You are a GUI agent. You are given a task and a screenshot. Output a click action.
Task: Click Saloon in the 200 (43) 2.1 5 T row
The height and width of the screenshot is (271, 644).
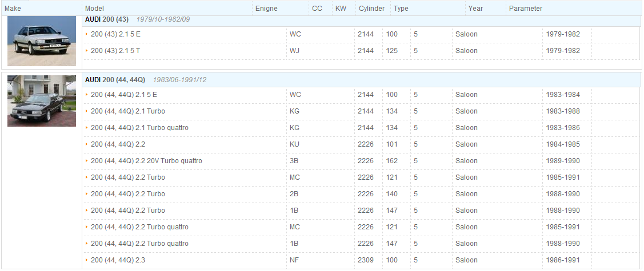466,51
